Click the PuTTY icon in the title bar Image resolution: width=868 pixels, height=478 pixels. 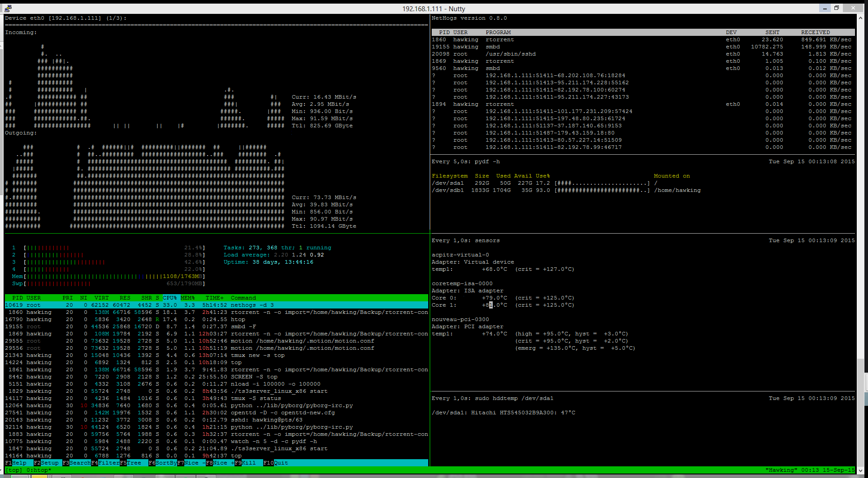pyautogui.click(x=8, y=8)
